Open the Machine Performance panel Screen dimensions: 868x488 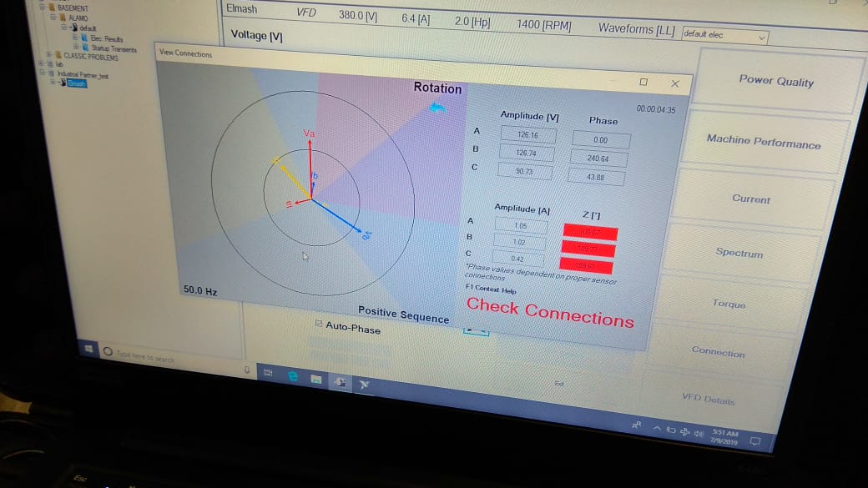(x=763, y=142)
